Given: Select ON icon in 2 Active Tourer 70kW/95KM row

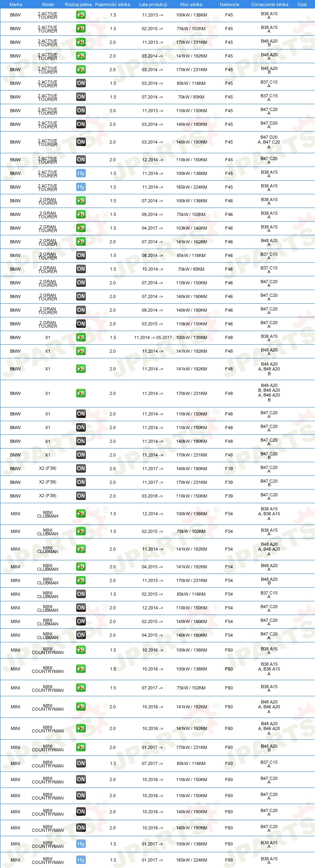Looking at the screenshot, I should pos(81,97).
